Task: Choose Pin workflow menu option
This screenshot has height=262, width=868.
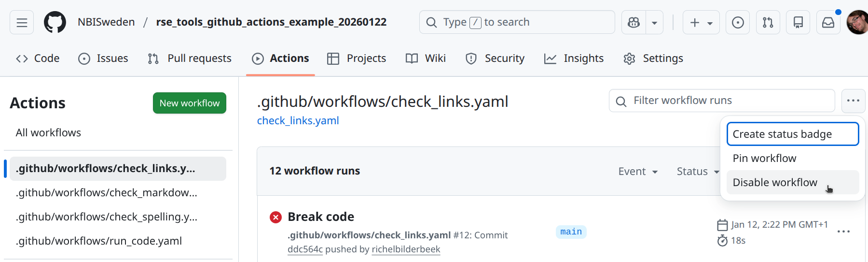Action: coord(764,158)
